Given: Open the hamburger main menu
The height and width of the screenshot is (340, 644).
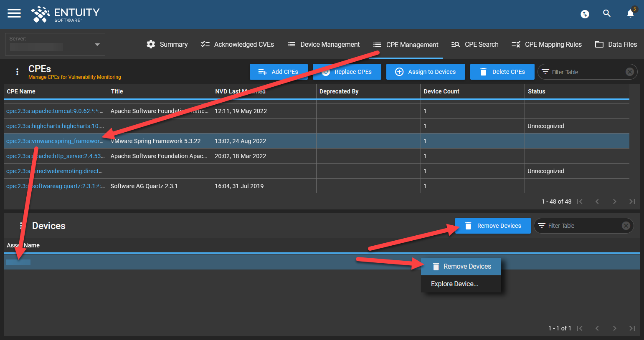Looking at the screenshot, I should pos(14,13).
